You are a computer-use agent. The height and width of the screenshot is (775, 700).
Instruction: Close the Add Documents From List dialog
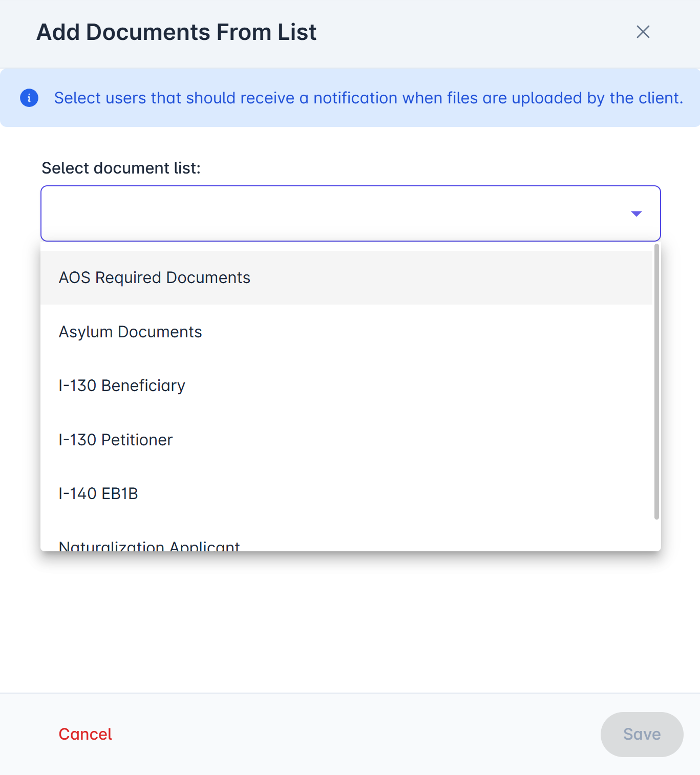[643, 32]
